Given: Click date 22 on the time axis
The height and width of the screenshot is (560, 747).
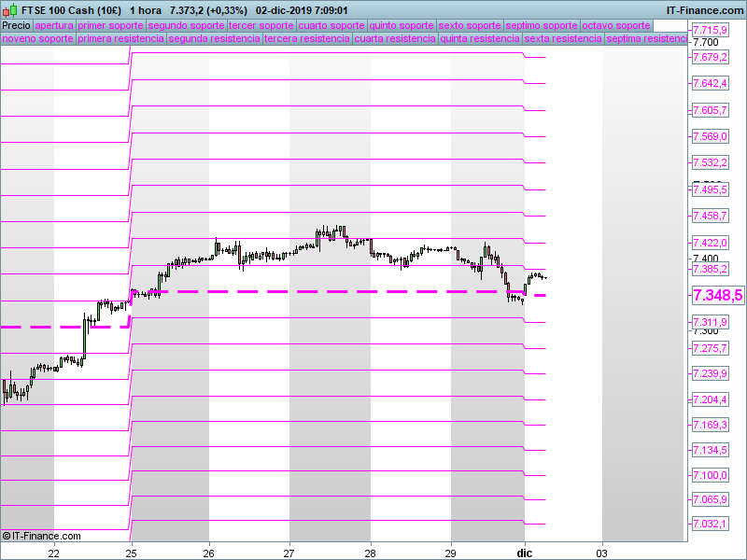Looking at the screenshot, I should (x=54, y=553).
